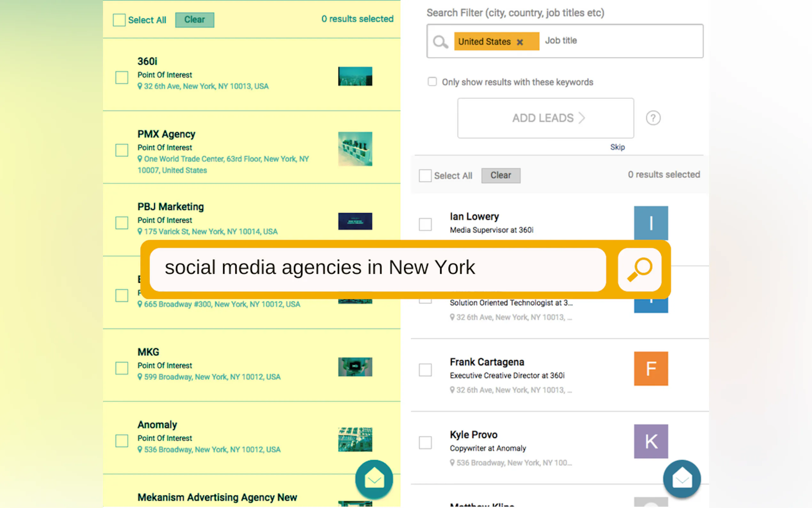
Task: Tick Select All in the right results panel
Action: [425, 176]
